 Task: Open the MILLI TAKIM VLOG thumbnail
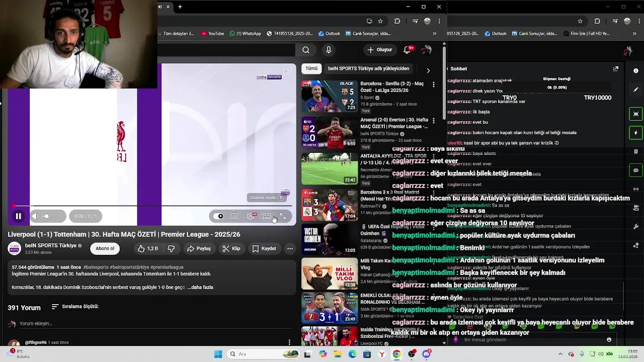click(330, 274)
